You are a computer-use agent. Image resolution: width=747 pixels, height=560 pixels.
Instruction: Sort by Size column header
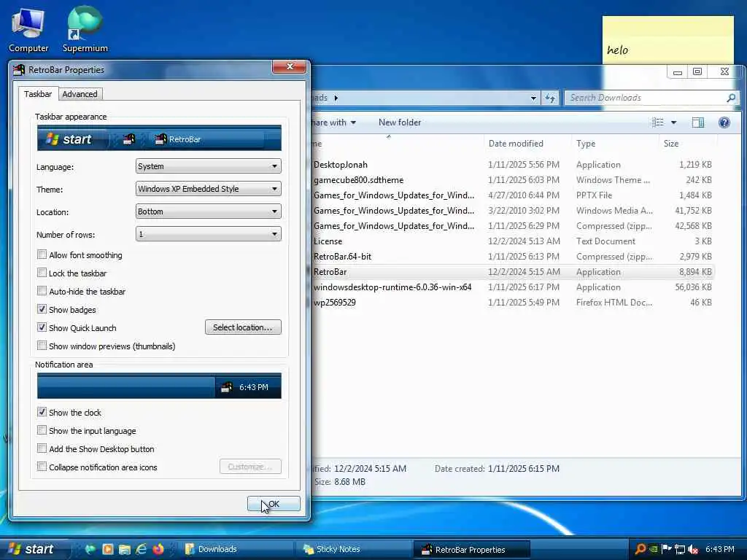(x=687, y=144)
